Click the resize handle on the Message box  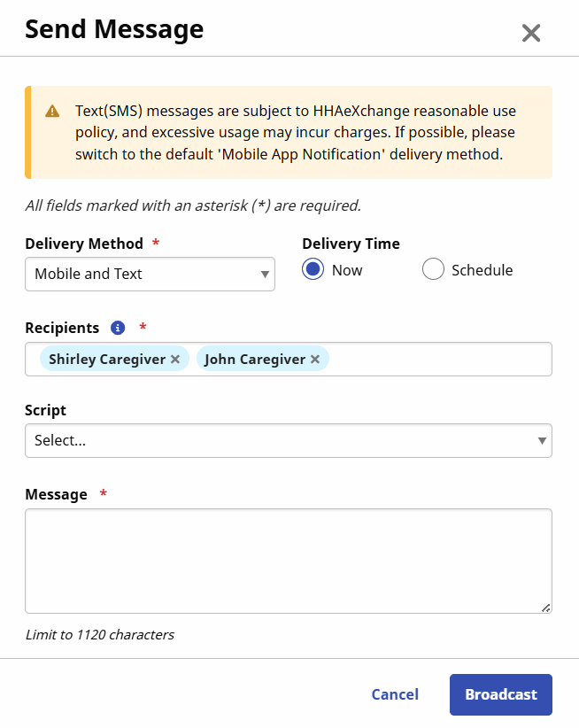[546, 607]
